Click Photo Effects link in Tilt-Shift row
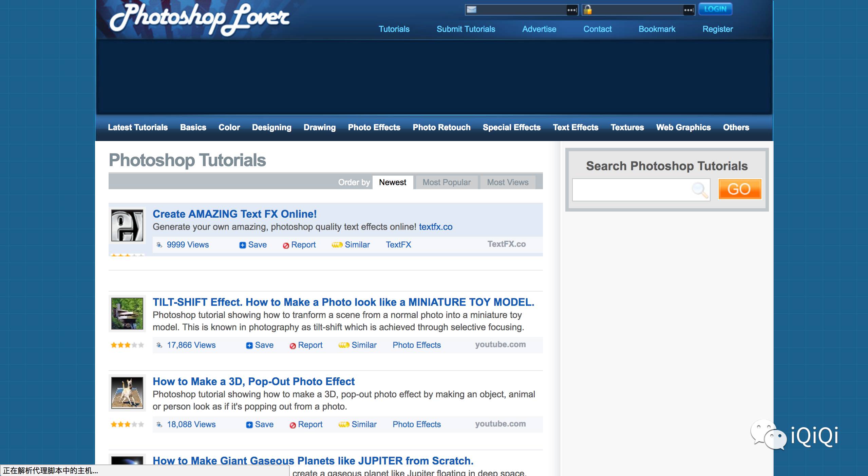Screen dimensions: 868x476 (x=417, y=345)
